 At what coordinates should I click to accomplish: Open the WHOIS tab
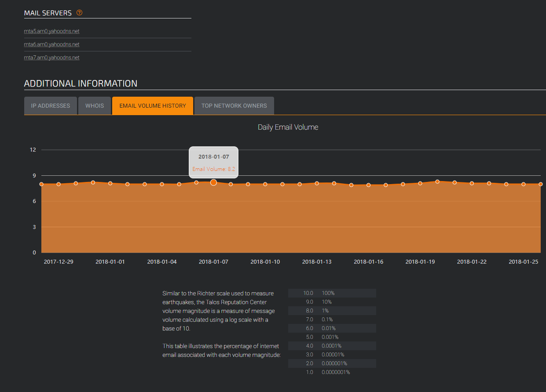(95, 106)
